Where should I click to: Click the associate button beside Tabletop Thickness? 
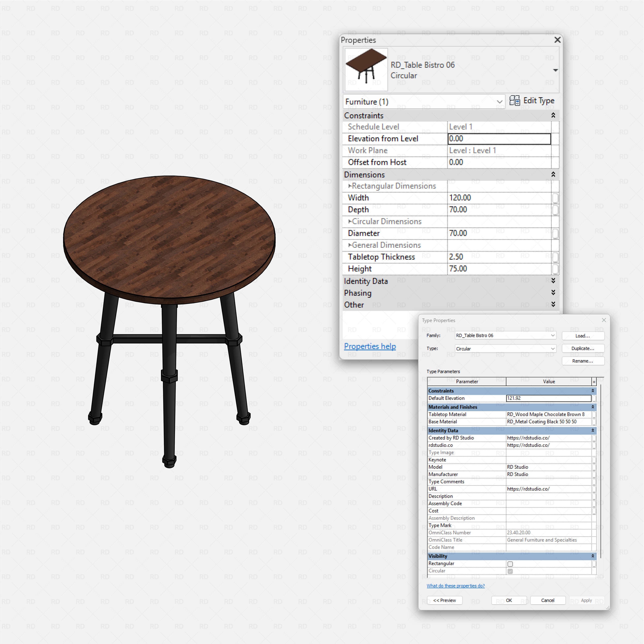click(x=555, y=257)
